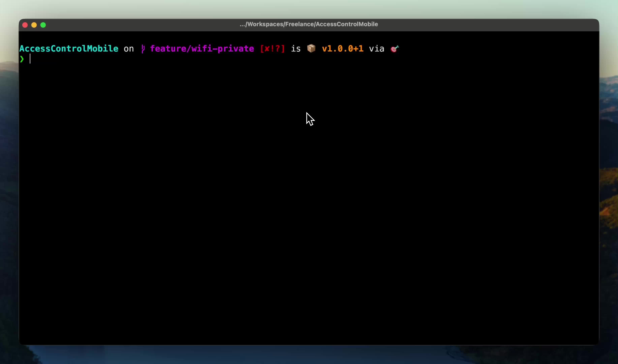The image size is (618, 364).
Task: Maximize the terminal with green button
Action: coord(43,25)
